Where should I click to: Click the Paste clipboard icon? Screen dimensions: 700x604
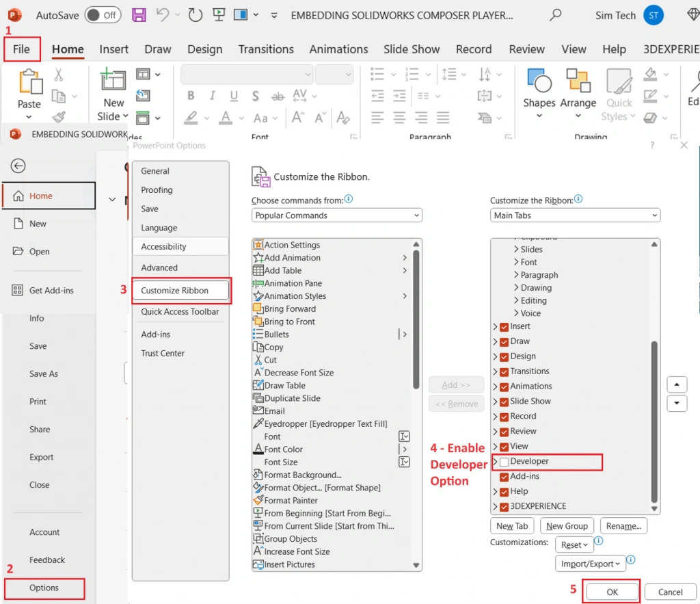click(30, 82)
